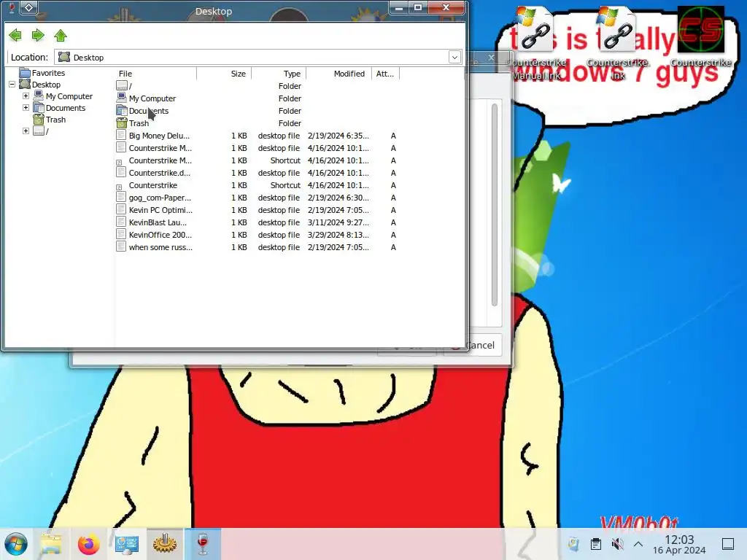Click the clipboard tray icon
The width and height of the screenshot is (747, 560).
click(x=595, y=544)
